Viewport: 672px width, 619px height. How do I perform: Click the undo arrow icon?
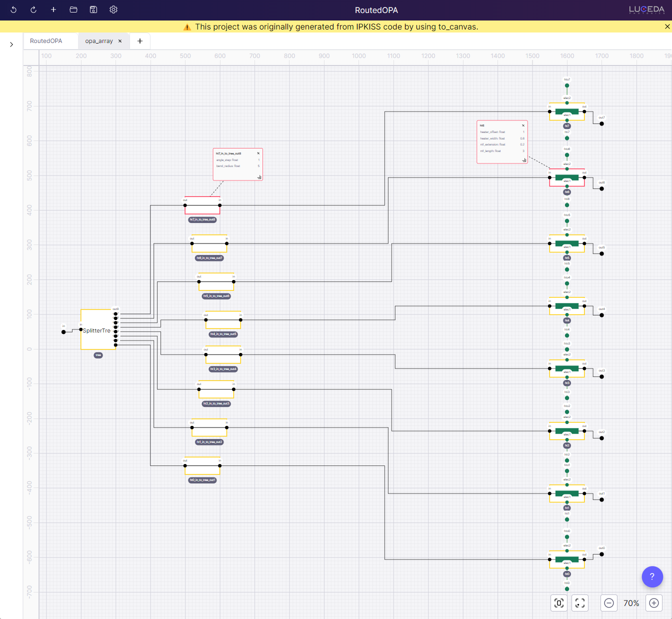pyautogui.click(x=13, y=10)
